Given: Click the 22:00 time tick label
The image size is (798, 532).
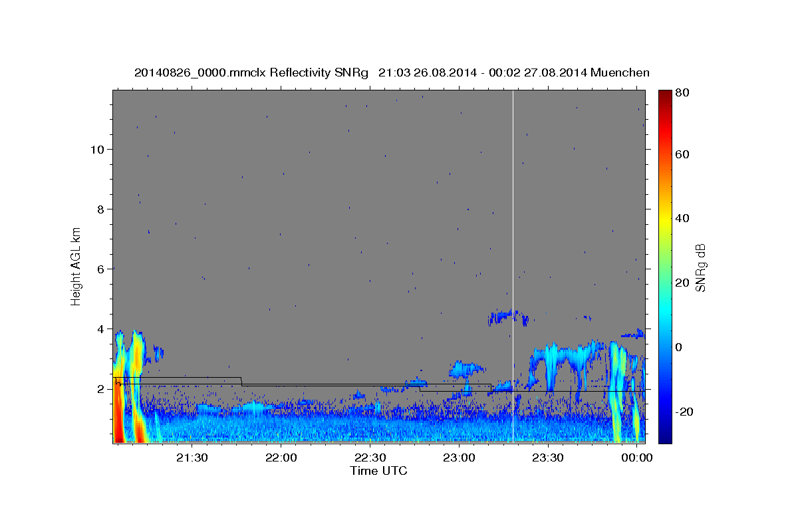Looking at the screenshot, I should [x=281, y=458].
